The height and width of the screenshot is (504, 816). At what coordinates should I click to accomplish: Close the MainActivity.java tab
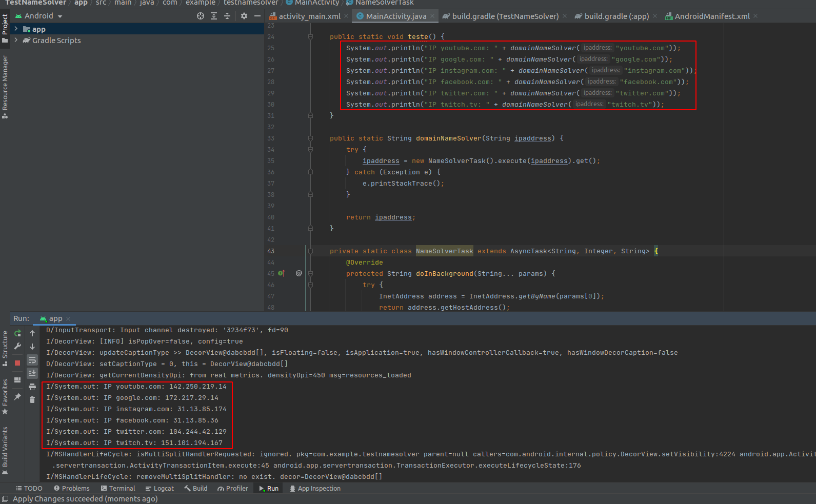click(x=432, y=16)
